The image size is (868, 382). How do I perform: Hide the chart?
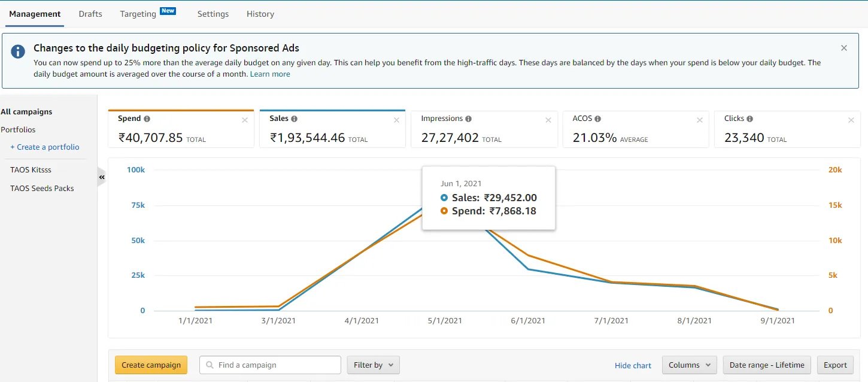click(633, 365)
